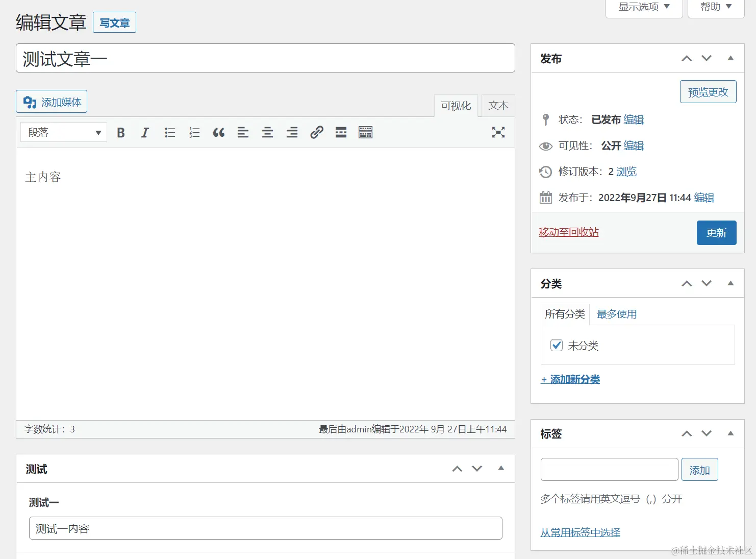Click the 测试一 custom field input

tap(266, 528)
